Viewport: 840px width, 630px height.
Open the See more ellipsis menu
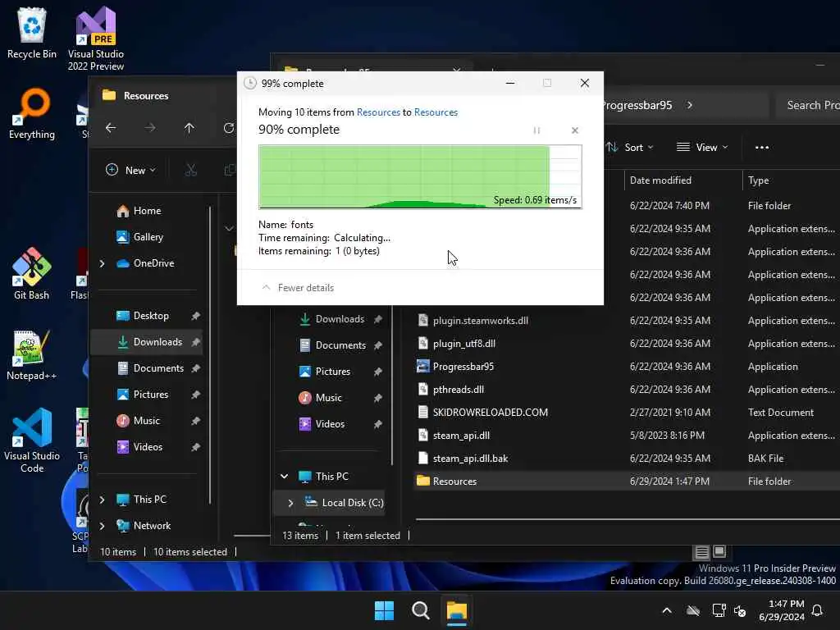(762, 148)
